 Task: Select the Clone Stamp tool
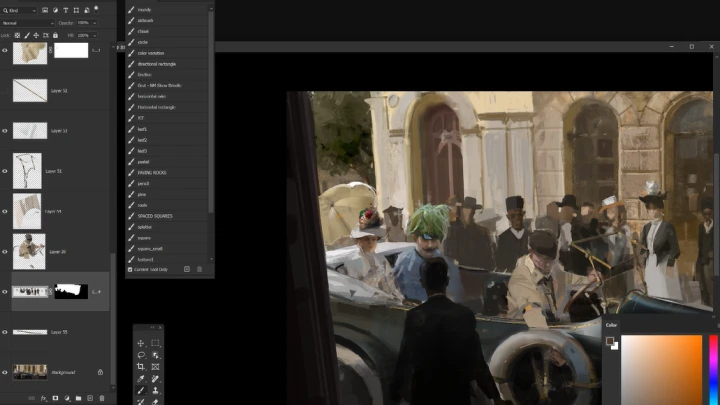155,390
